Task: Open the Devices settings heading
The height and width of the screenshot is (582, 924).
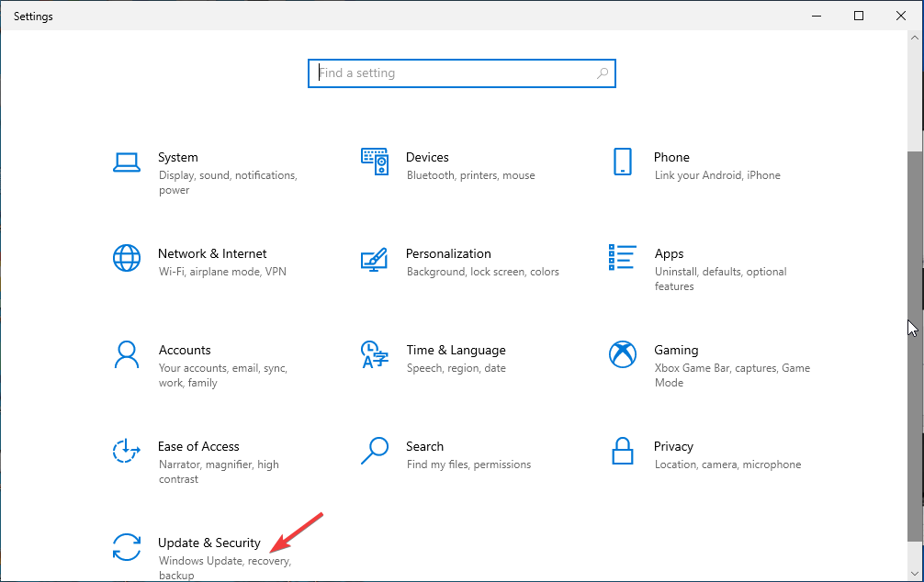Action: pos(427,157)
